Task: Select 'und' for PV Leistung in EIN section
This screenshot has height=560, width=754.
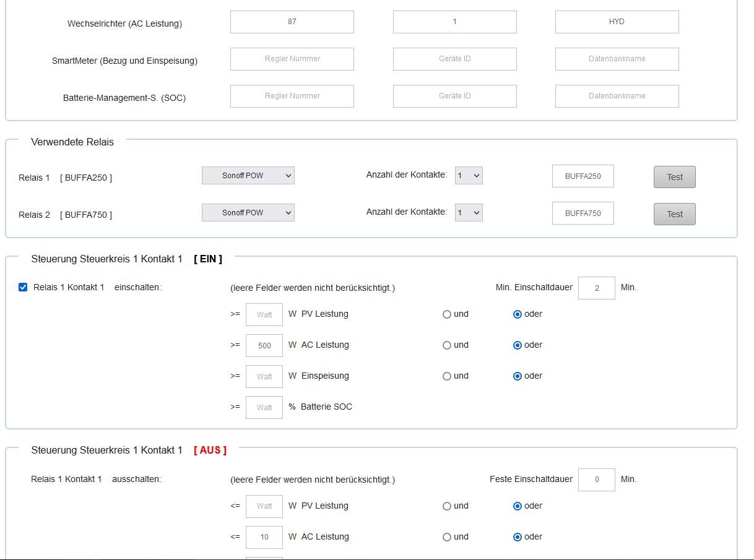Action: click(447, 314)
